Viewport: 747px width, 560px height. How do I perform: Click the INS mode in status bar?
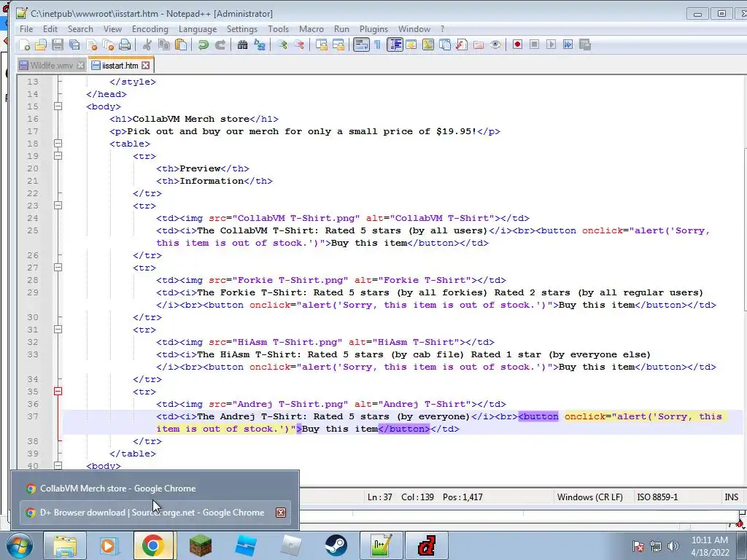pyautogui.click(x=731, y=497)
